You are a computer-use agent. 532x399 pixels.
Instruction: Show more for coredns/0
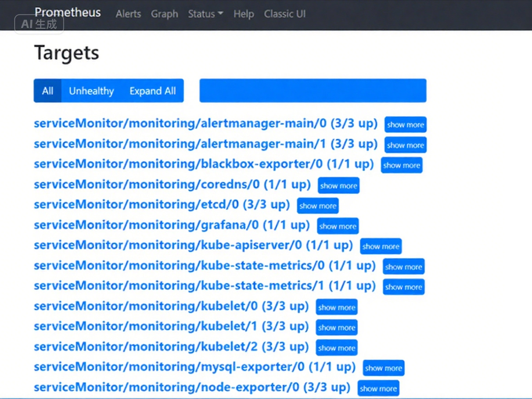coord(338,186)
